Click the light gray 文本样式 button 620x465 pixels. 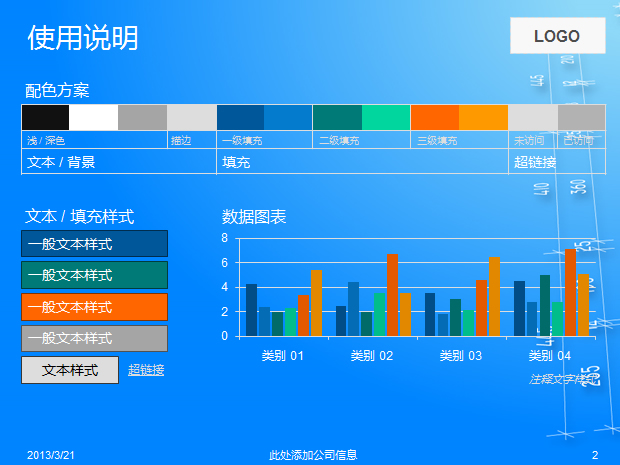coord(70,370)
